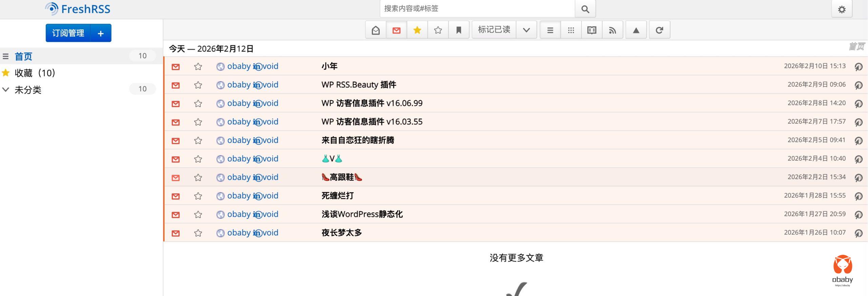Toggle unread-only filter envelope in toolbar
Screen dimensions: 868x296
pyautogui.click(x=396, y=30)
